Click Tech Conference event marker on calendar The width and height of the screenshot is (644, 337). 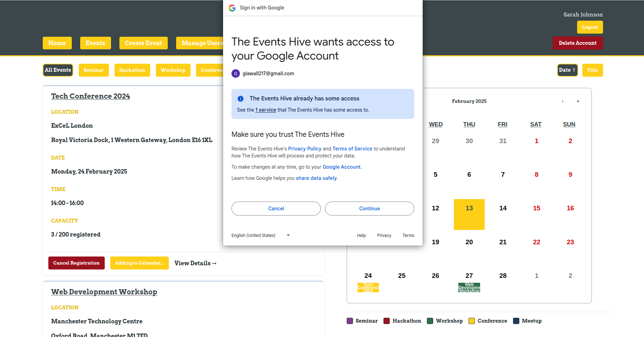tap(368, 288)
